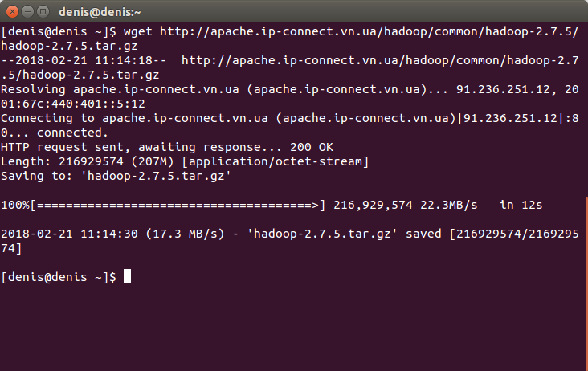Click the '(17.3 MB/s)' average speed text
The width and height of the screenshot is (588, 371).
185,234
